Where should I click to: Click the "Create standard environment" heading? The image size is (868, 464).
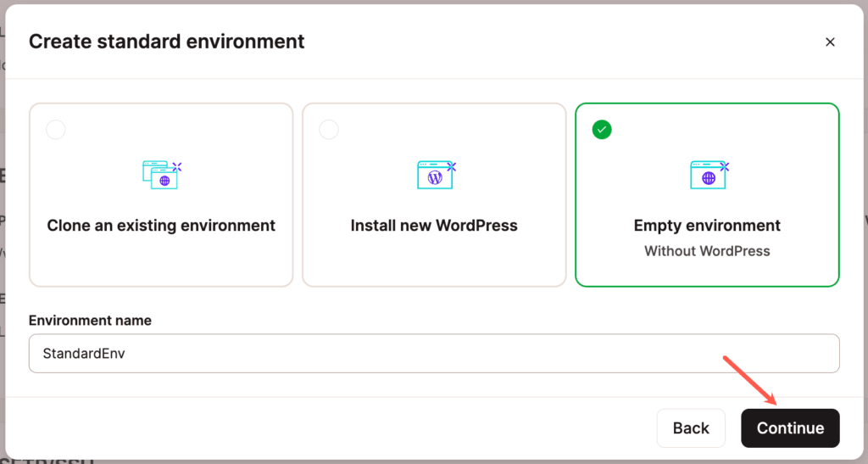click(x=167, y=42)
